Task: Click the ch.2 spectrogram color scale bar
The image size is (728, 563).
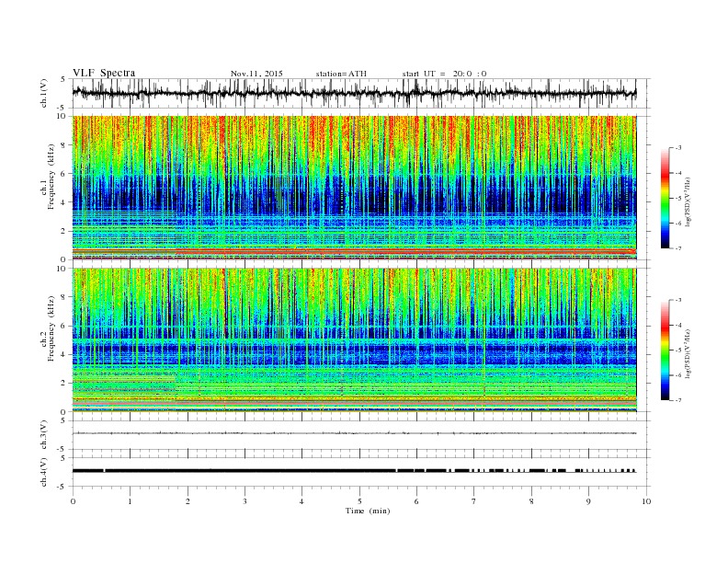Action: pos(665,350)
